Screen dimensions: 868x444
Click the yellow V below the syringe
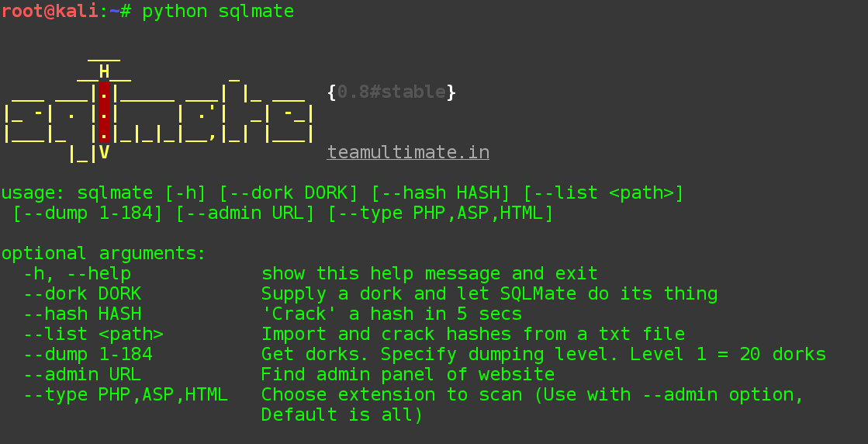pos(104,152)
